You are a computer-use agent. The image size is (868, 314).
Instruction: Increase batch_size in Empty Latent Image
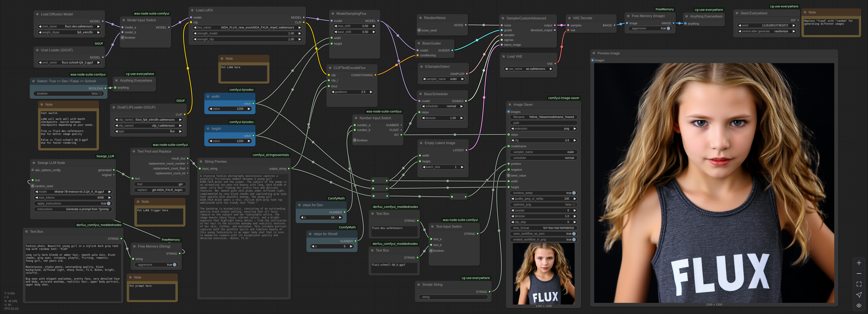[462, 167]
